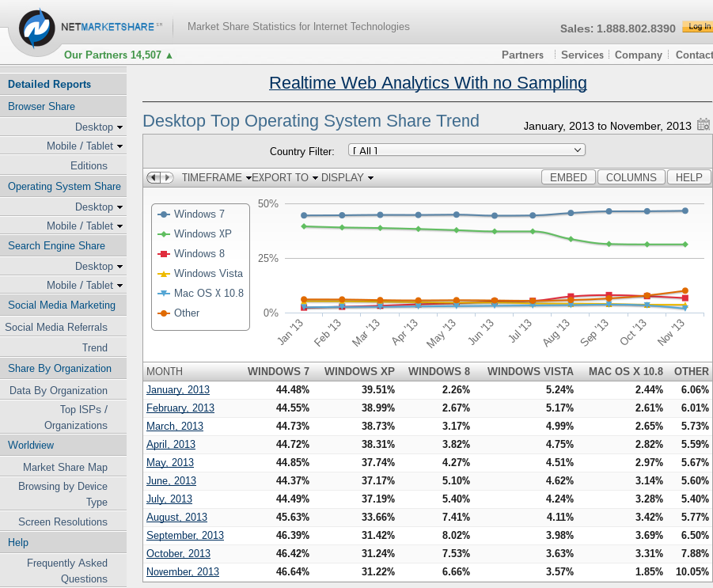Screen dimensions: 713x588
Task: Toggle the Windows XP series in legend
Action: pos(202,234)
